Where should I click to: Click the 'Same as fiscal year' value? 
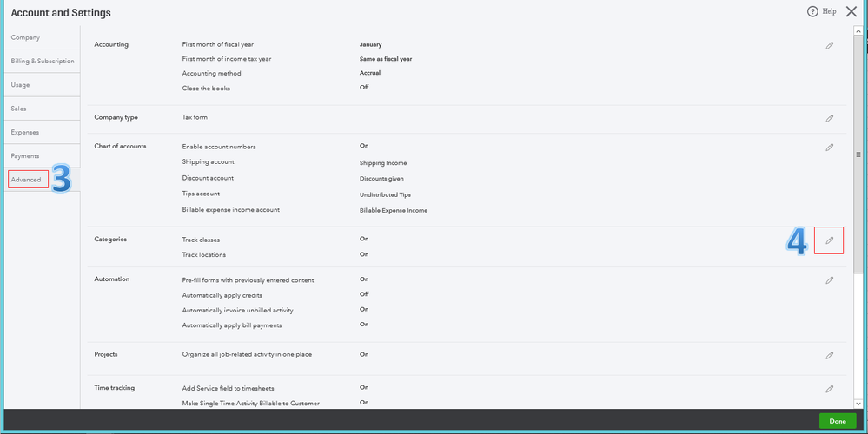[386, 59]
